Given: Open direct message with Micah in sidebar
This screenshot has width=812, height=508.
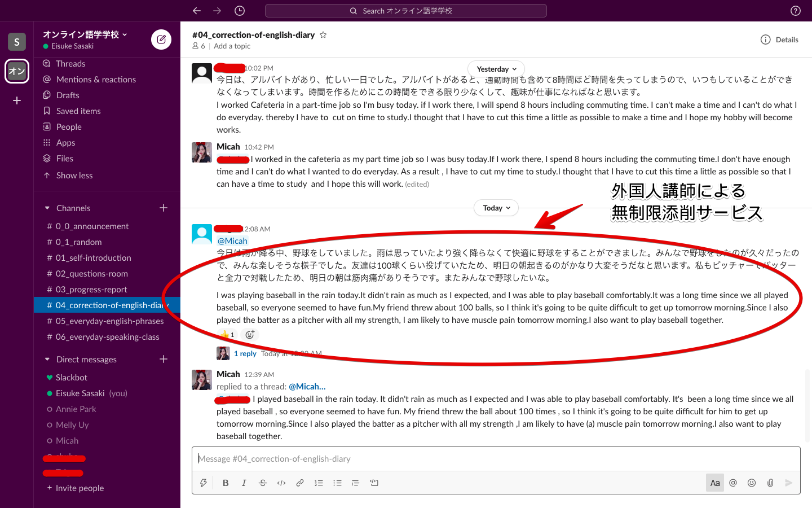Looking at the screenshot, I should [67, 441].
